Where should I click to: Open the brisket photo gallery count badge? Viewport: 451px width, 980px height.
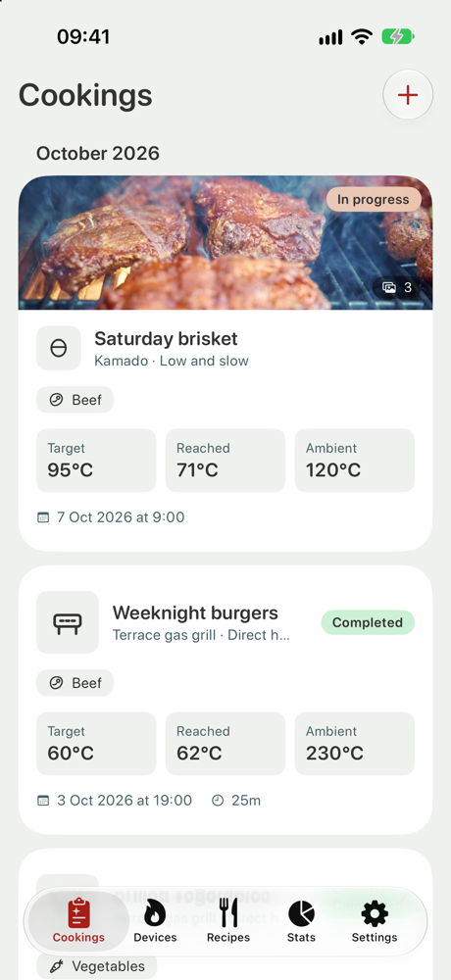coord(400,287)
